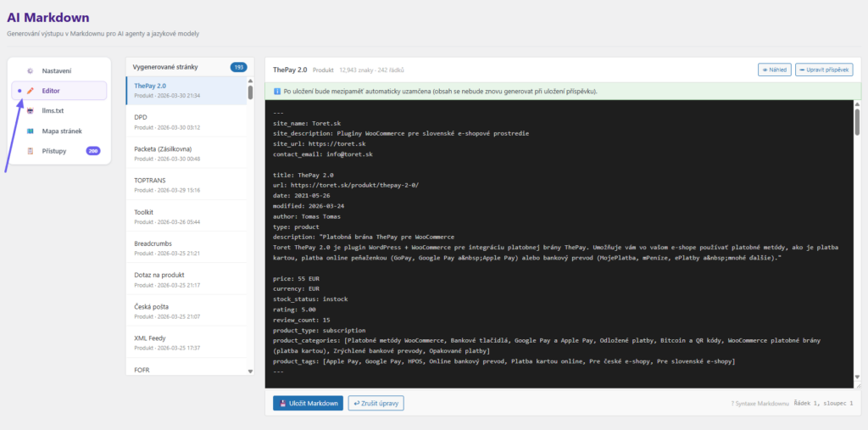Click the Upravit příspěvek button

coord(824,70)
